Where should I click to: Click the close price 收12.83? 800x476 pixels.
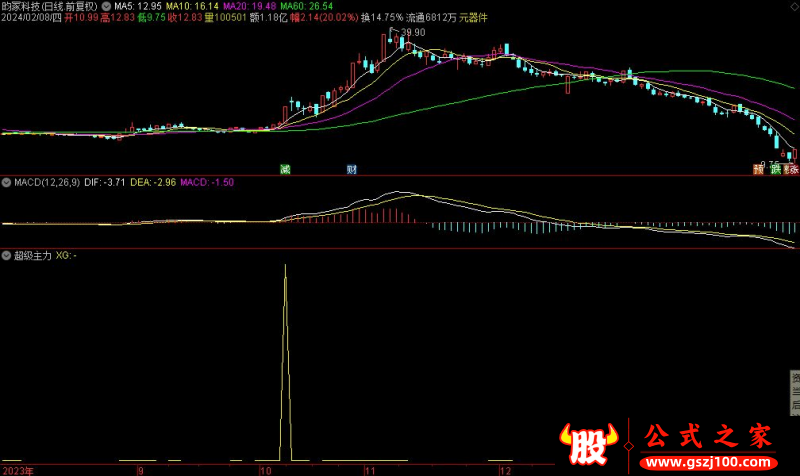click(x=185, y=18)
